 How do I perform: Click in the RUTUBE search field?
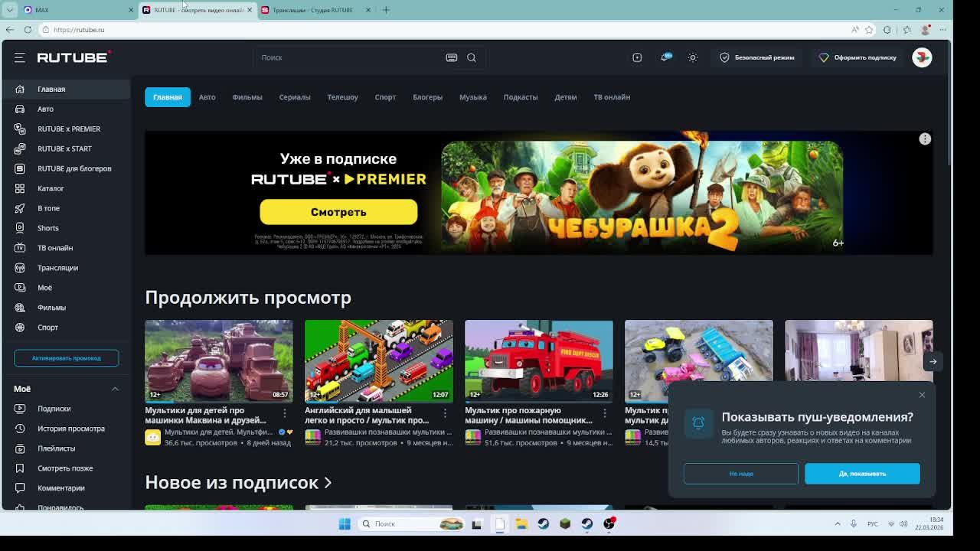(351, 57)
